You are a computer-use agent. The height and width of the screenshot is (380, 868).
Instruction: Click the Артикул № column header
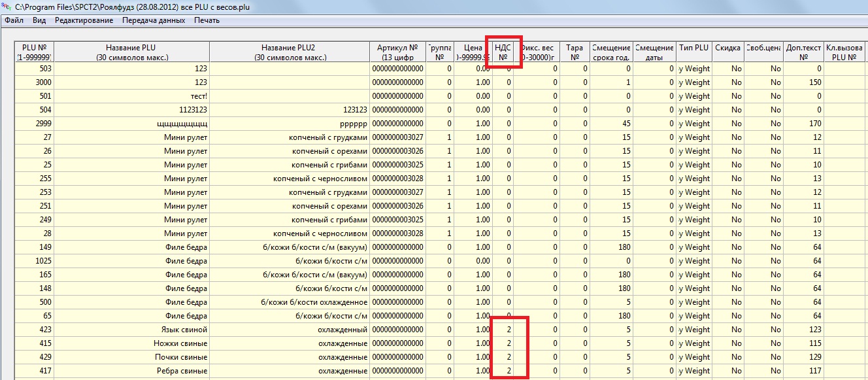(397, 52)
